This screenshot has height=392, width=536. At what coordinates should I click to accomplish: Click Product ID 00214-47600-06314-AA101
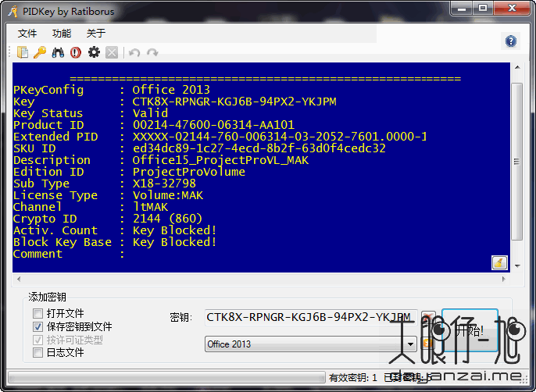click(213, 125)
